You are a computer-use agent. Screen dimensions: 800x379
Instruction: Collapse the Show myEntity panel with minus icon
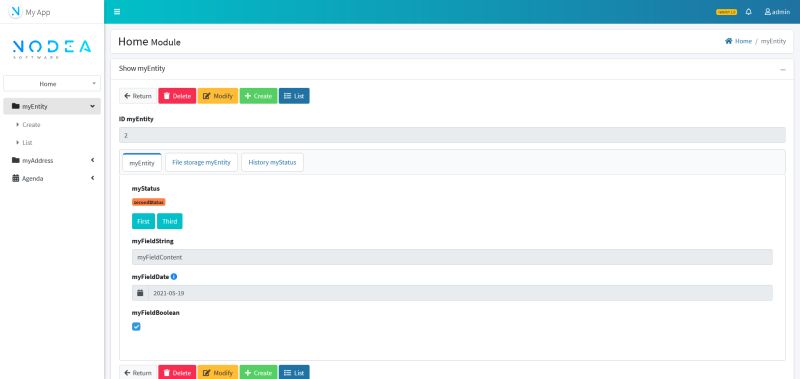pyautogui.click(x=783, y=69)
